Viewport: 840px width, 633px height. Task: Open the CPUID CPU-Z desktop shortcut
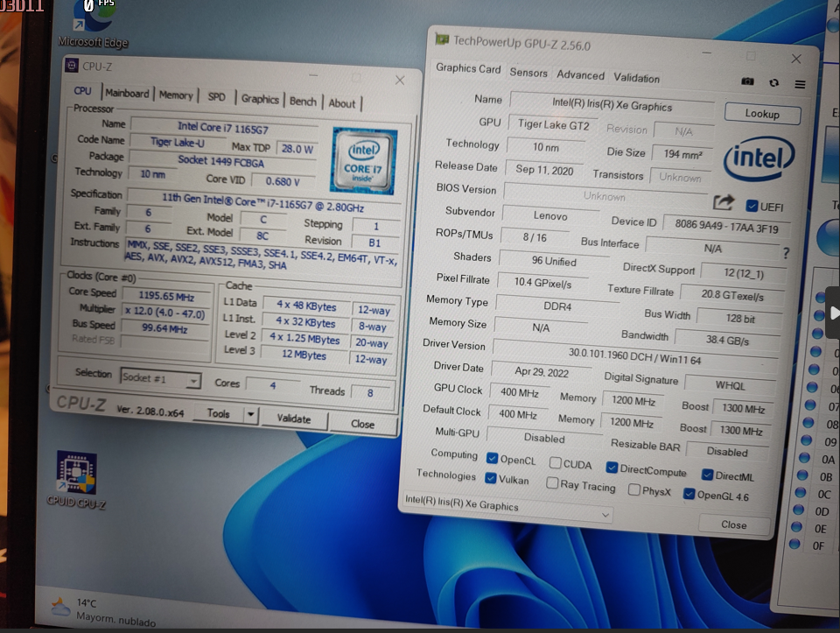pyautogui.click(x=77, y=480)
